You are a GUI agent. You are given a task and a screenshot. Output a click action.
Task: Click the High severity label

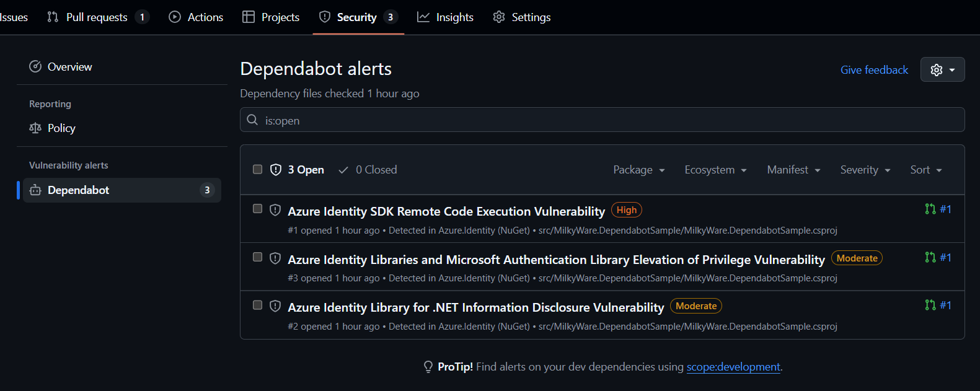tap(627, 210)
